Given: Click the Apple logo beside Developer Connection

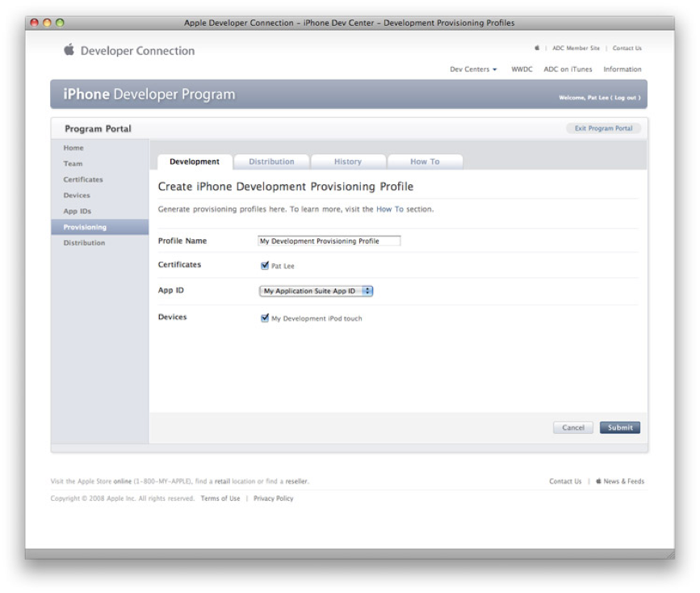Looking at the screenshot, I should [x=69, y=49].
